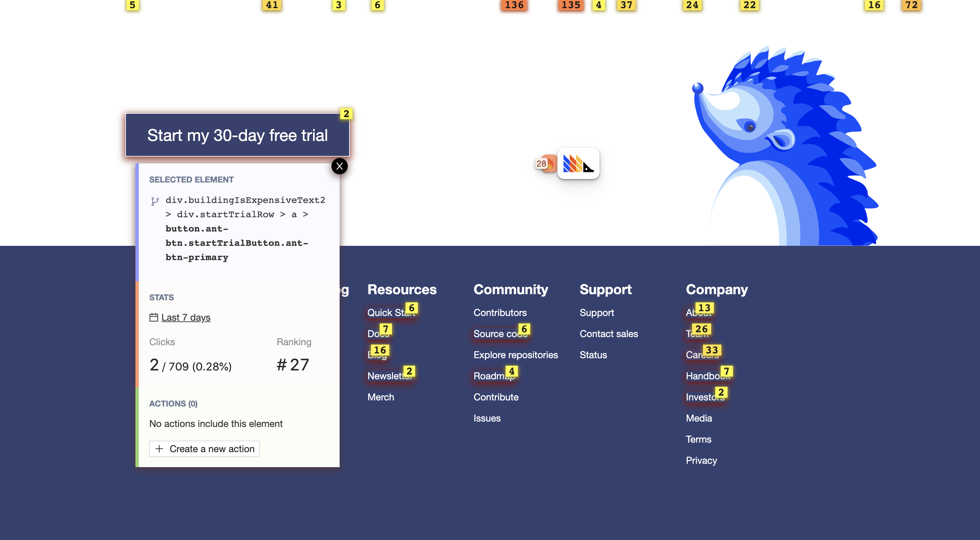Open the Handbook link under Company
Image resolution: width=980 pixels, height=540 pixels.
point(702,376)
